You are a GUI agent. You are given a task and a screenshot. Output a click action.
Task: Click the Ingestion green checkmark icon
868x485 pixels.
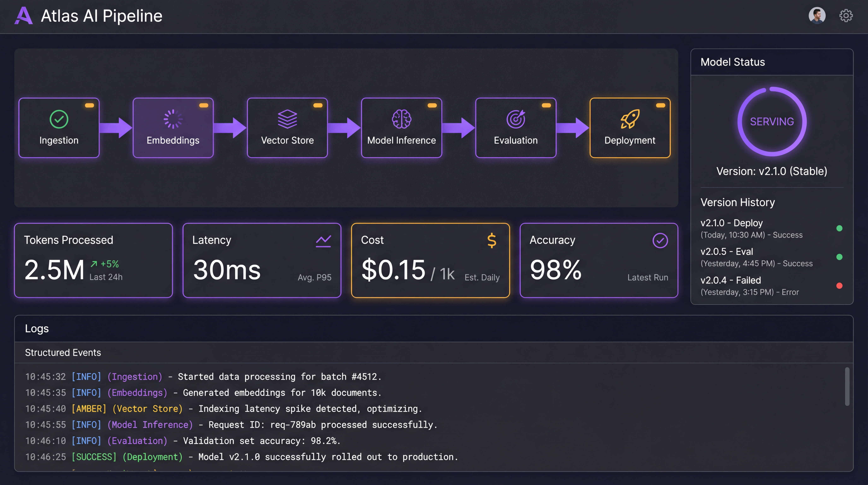pyautogui.click(x=59, y=119)
